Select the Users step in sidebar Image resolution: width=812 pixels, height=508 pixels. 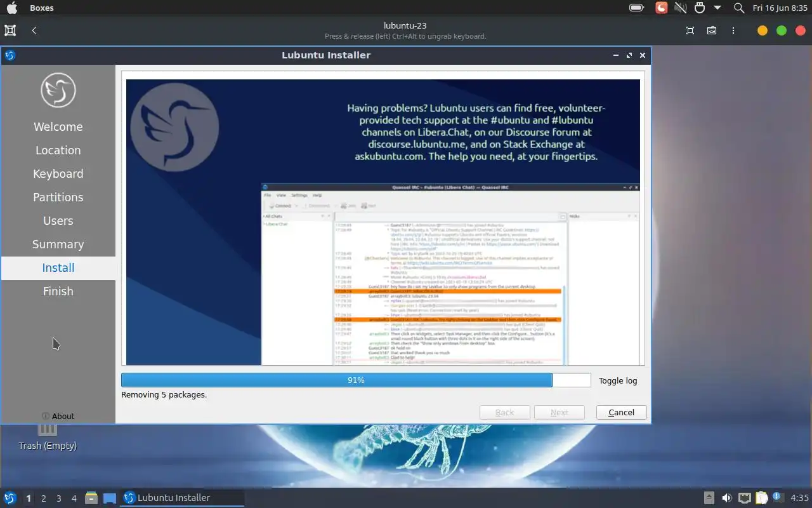pyautogui.click(x=58, y=220)
